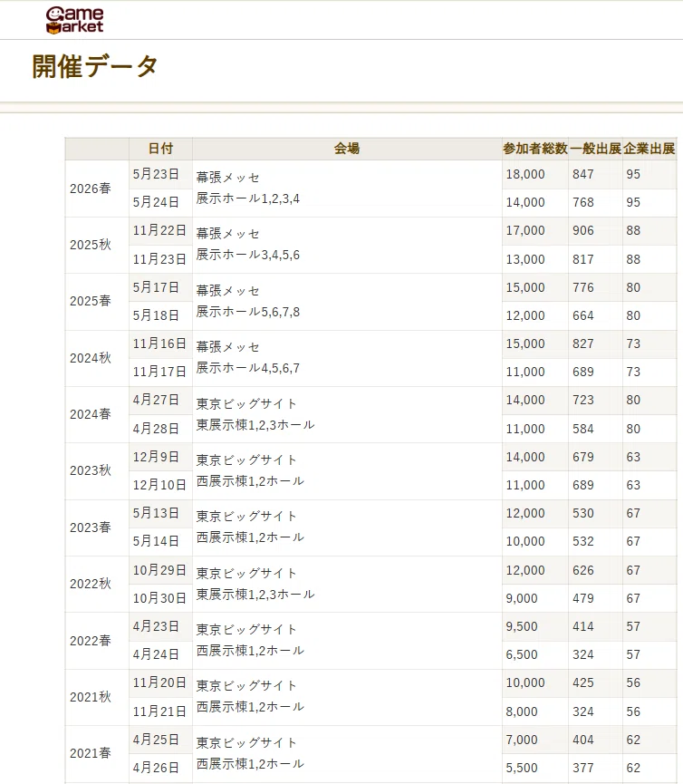Click the attendance value 13,000
The height and width of the screenshot is (784, 683).
pos(525,259)
